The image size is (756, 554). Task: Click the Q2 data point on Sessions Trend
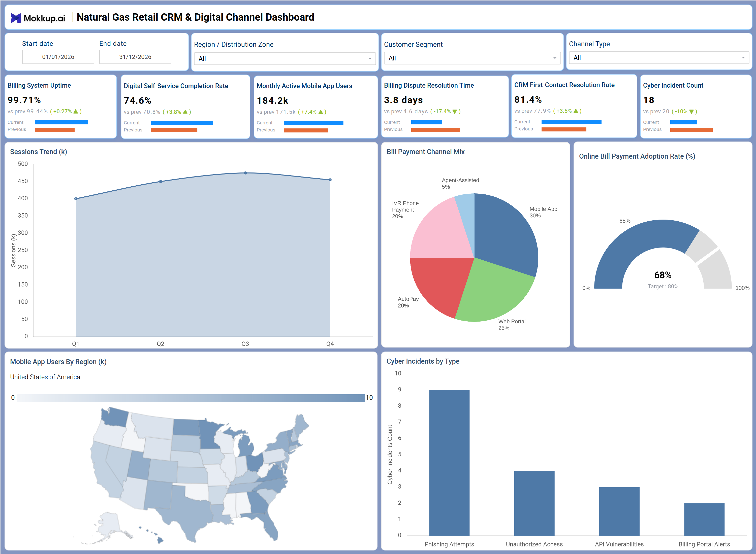(x=161, y=181)
